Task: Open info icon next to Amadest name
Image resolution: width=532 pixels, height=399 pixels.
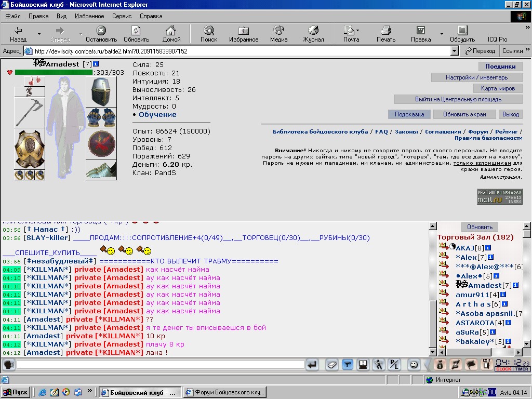Action: [96, 64]
